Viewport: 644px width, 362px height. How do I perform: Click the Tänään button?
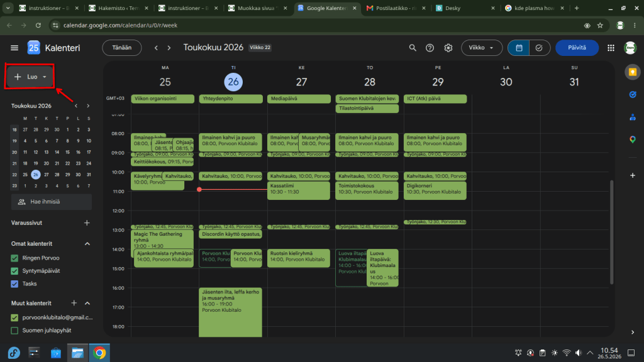(121, 48)
